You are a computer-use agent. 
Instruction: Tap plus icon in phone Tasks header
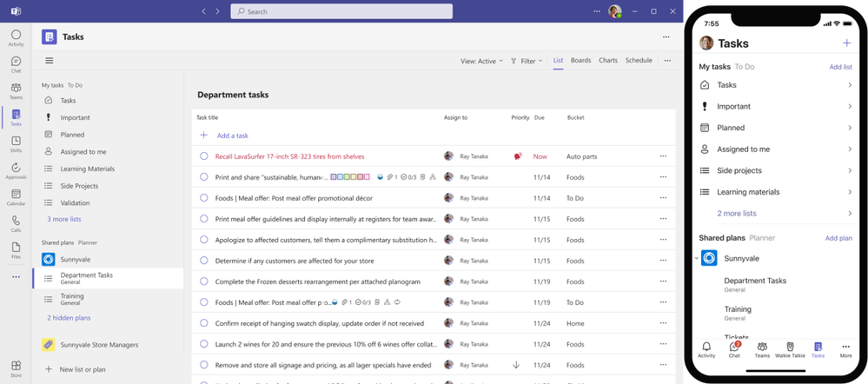click(846, 43)
